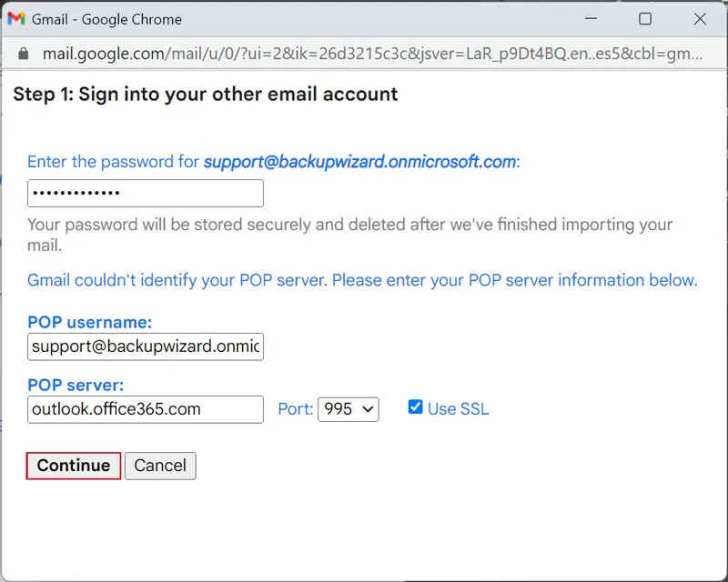The height and width of the screenshot is (582, 728).
Task: Enable or disable the Use SSL checkbox
Action: [x=415, y=407]
